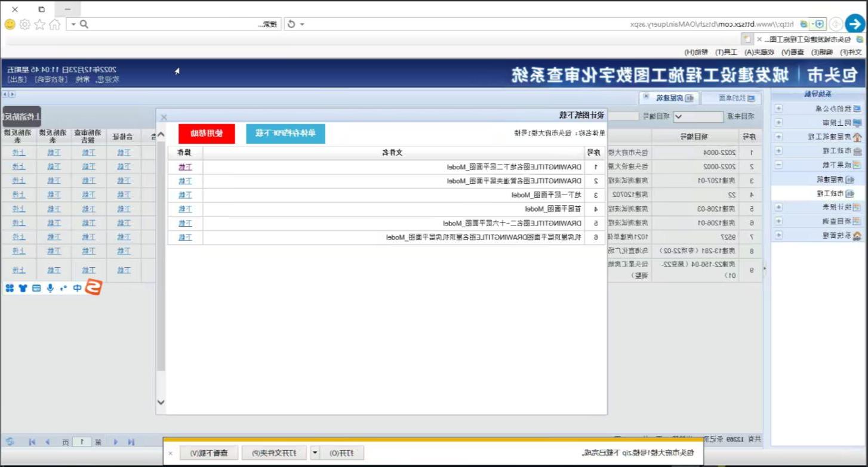Open the 查看(V) menu
The height and width of the screenshot is (467, 868).
tap(794, 52)
